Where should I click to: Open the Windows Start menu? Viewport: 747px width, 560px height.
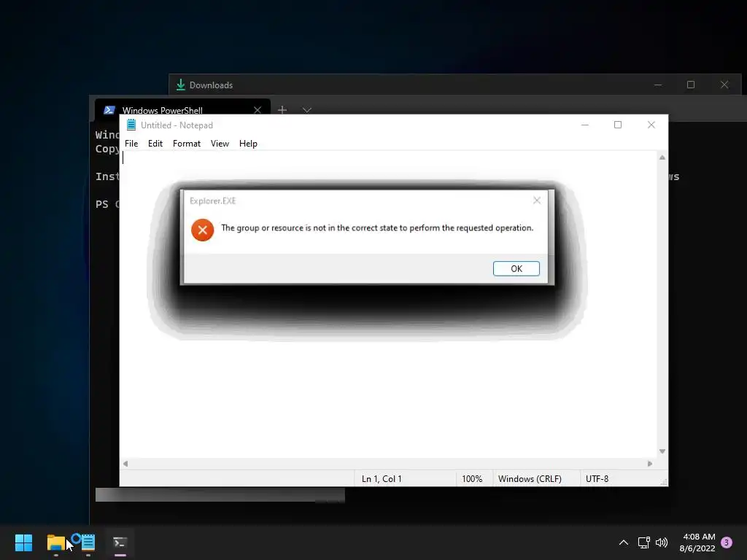pyautogui.click(x=23, y=542)
